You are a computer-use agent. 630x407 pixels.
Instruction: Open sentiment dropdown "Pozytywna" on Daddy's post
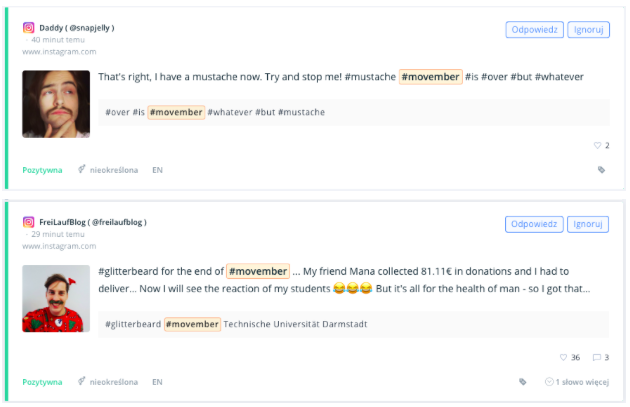pyautogui.click(x=42, y=170)
